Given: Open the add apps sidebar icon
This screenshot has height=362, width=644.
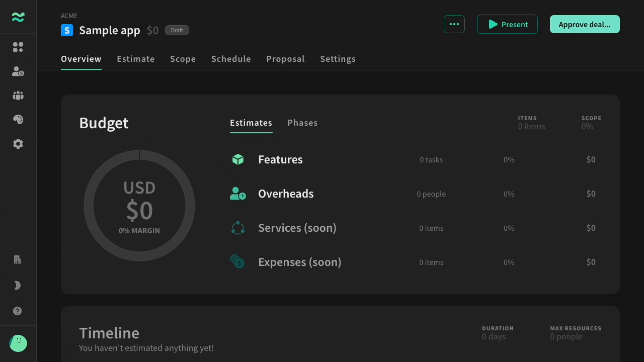Looking at the screenshot, I should [x=18, y=47].
